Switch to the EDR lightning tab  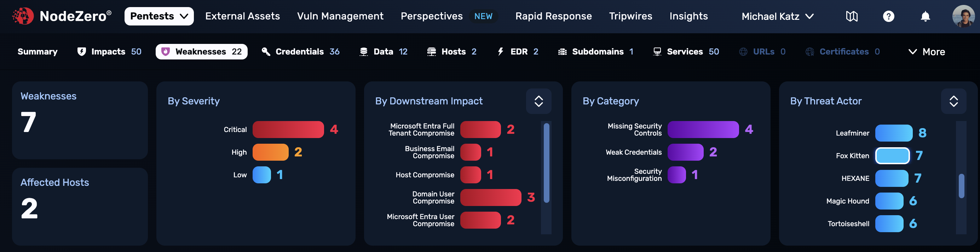[x=518, y=52]
